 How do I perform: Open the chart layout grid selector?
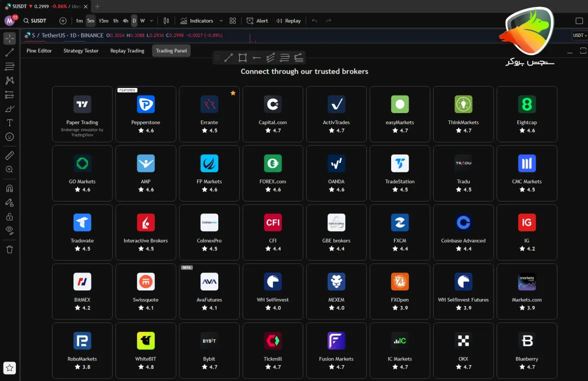[x=233, y=20]
